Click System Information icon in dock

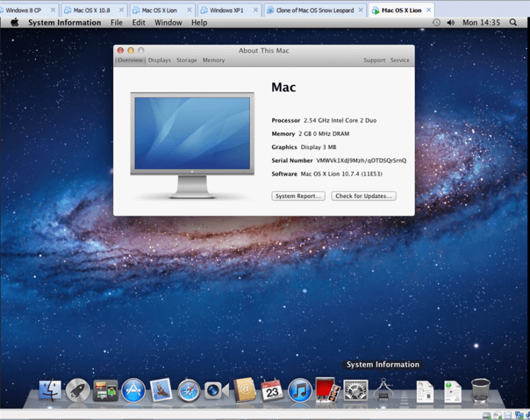click(383, 390)
